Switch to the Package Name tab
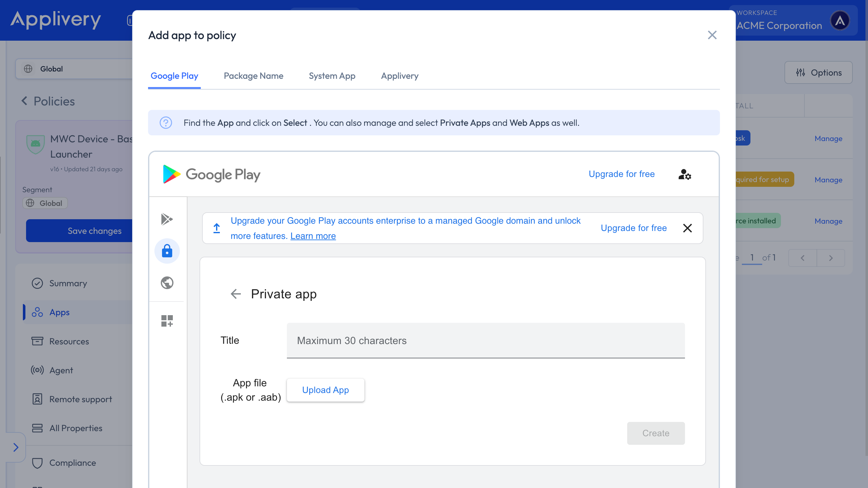868x488 pixels. (x=254, y=76)
